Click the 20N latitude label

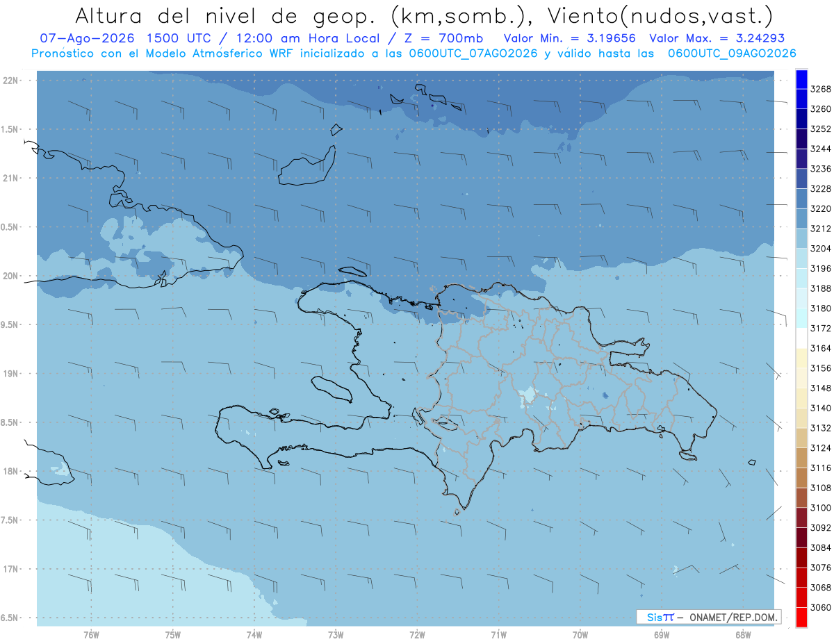click(x=12, y=276)
